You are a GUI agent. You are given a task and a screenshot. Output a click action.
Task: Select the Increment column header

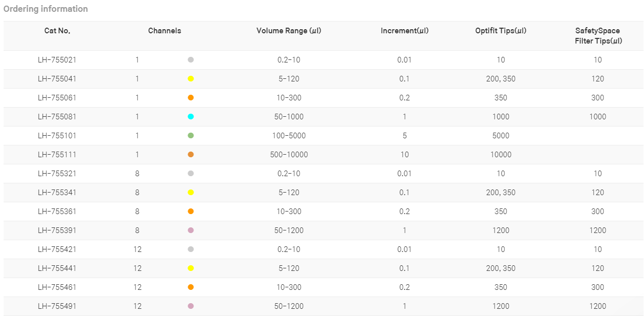coord(404,31)
